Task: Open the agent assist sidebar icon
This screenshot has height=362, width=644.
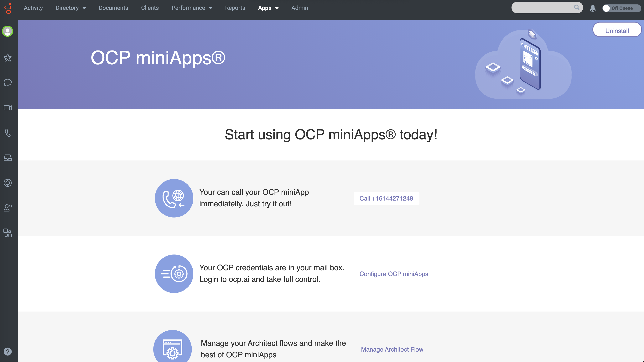Action: (8, 208)
